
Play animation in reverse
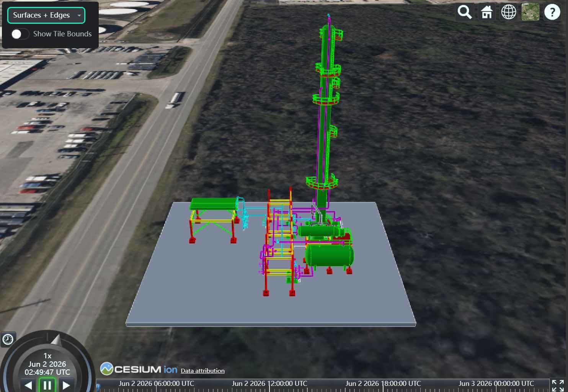(28, 385)
